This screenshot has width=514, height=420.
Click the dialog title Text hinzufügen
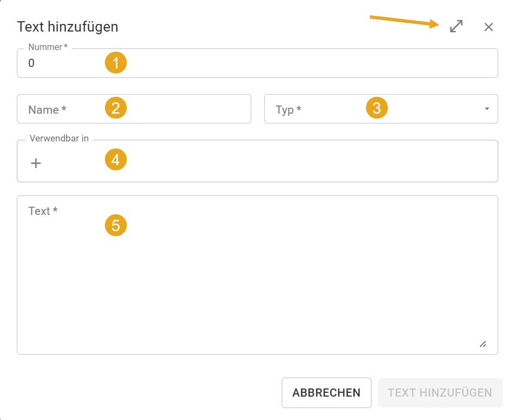pyautogui.click(x=67, y=27)
